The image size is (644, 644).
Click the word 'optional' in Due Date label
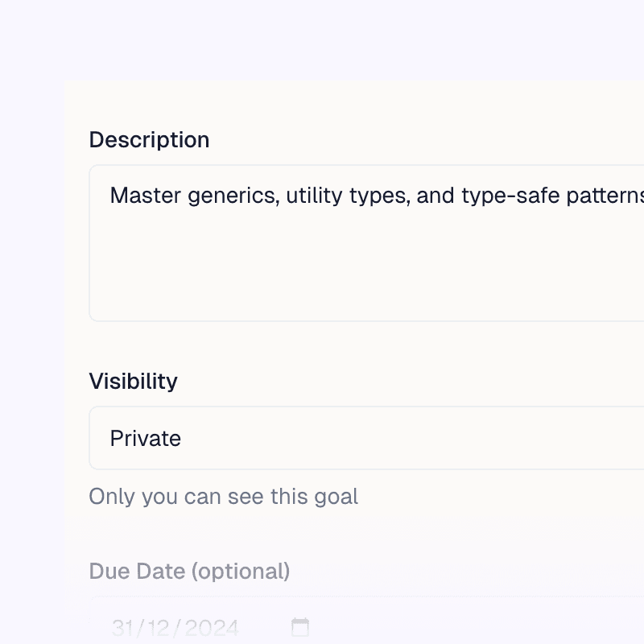click(x=240, y=571)
